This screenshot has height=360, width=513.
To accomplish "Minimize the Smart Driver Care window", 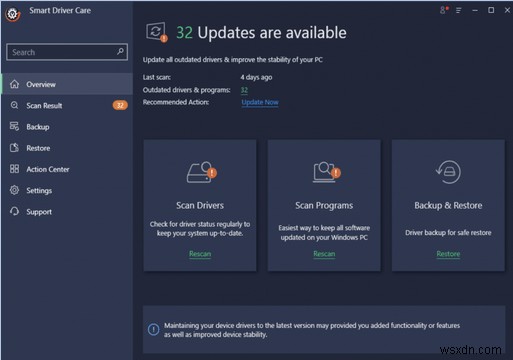I will tap(475, 11).
